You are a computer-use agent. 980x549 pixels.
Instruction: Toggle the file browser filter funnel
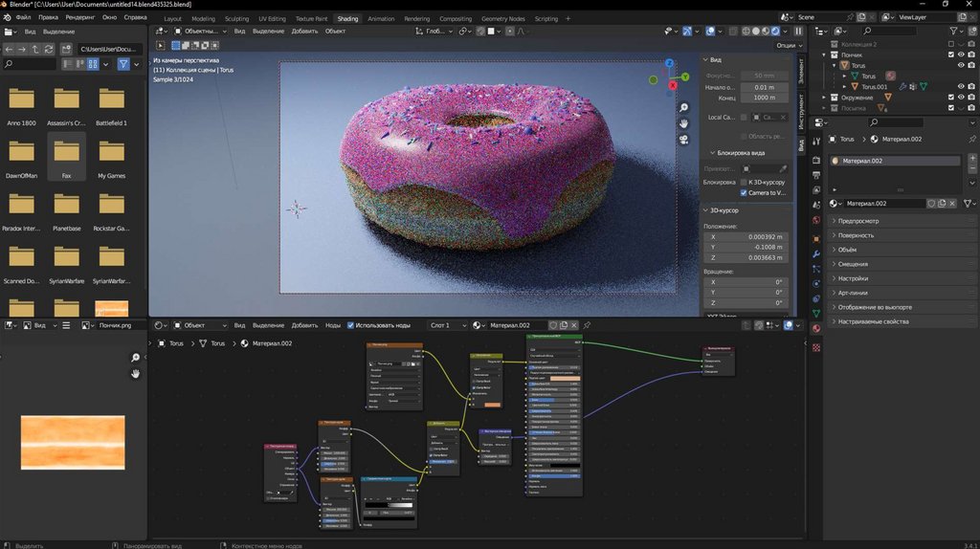pos(122,64)
